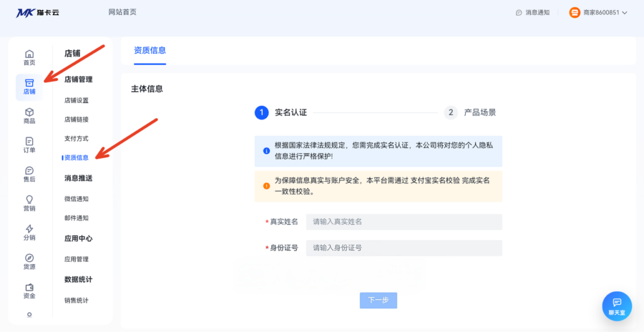Select 资质信息 in the submenu
The image size is (644, 332).
click(x=76, y=157)
